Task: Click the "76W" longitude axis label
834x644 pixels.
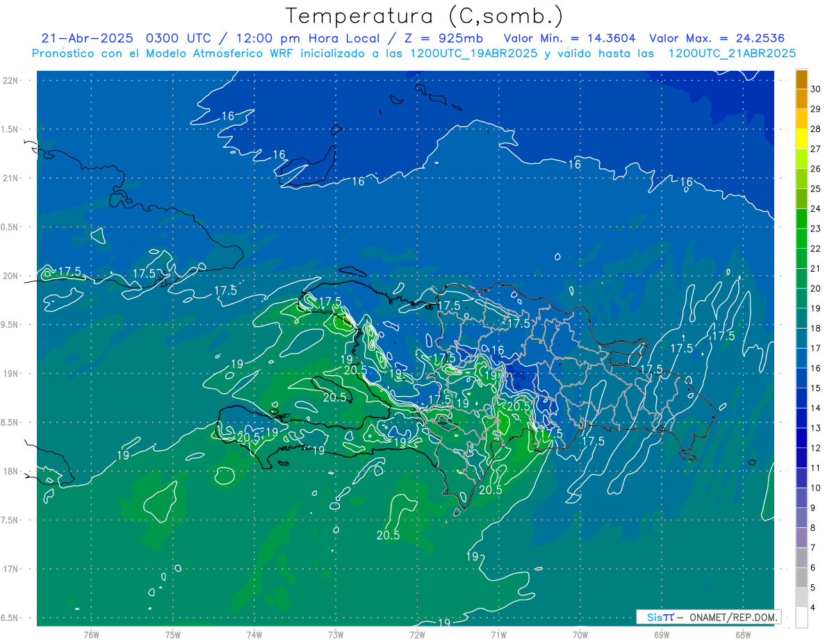Action: [x=91, y=635]
